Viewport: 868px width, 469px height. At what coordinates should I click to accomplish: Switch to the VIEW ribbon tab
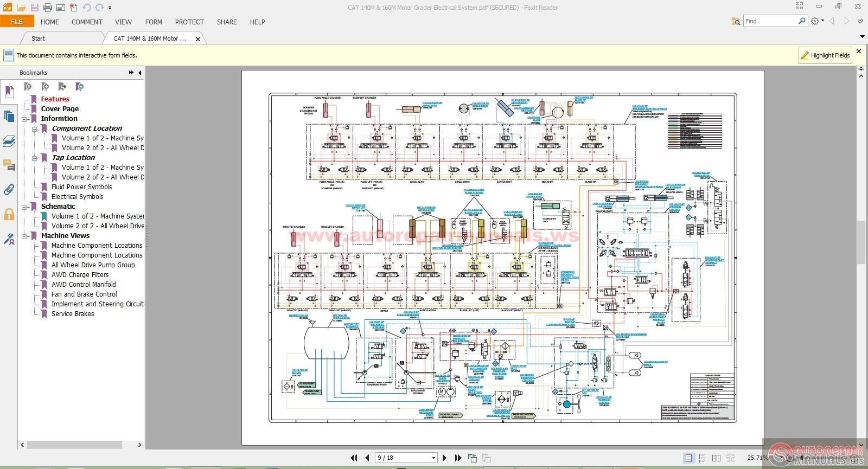[x=123, y=22]
